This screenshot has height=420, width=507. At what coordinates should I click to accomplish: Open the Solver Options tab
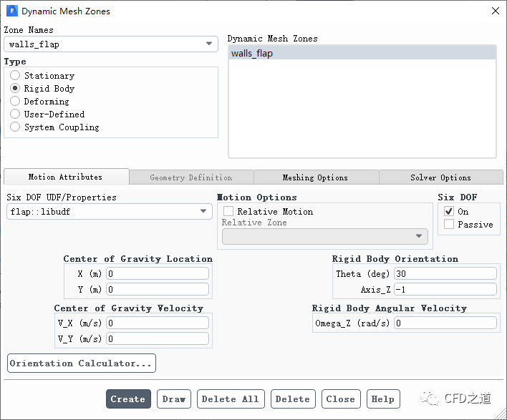click(x=440, y=177)
